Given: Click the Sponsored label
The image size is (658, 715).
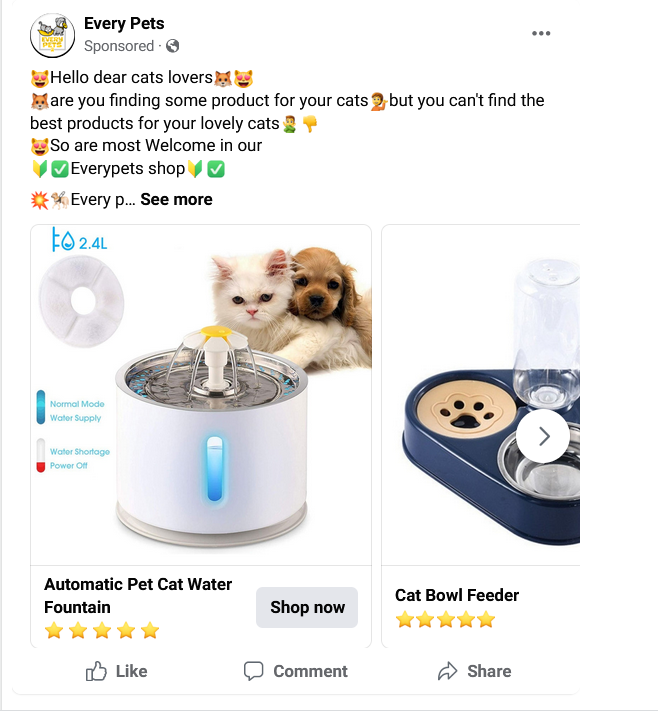Looking at the screenshot, I should click(x=119, y=46).
